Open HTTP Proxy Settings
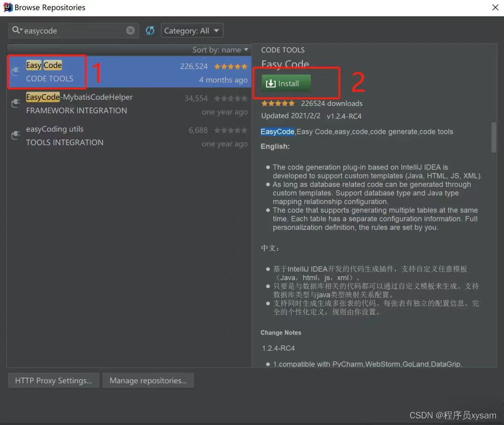This screenshot has width=504, height=425. click(x=53, y=380)
